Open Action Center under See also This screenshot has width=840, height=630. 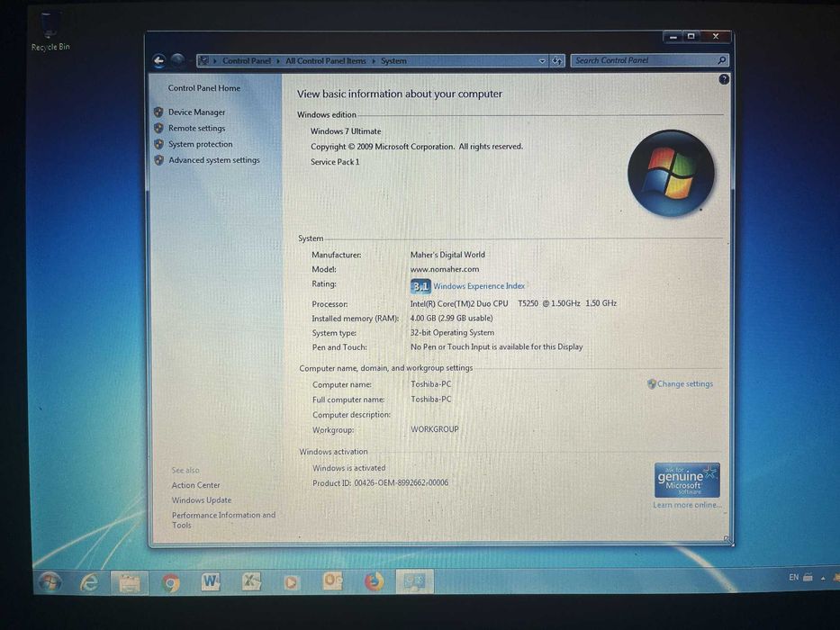tap(195, 485)
